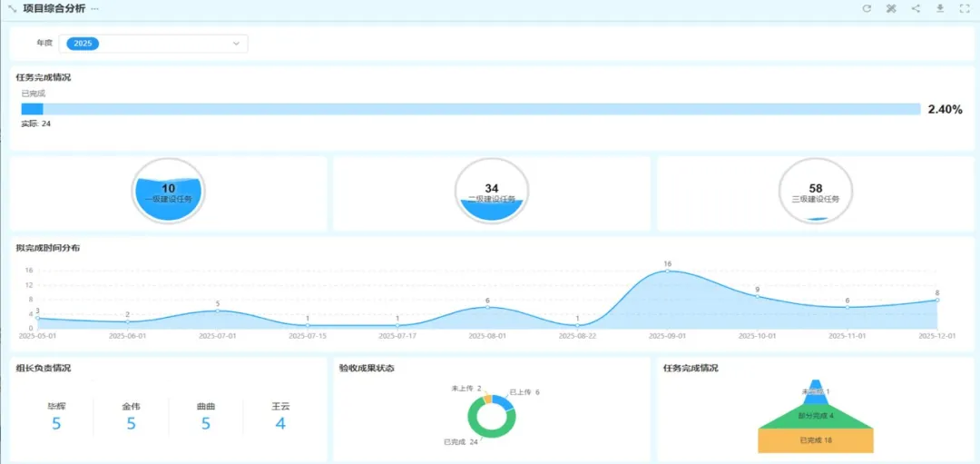Click the 二级建设任务 gauge showing 34
This screenshot has height=464, width=980.
pyautogui.click(x=491, y=192)
